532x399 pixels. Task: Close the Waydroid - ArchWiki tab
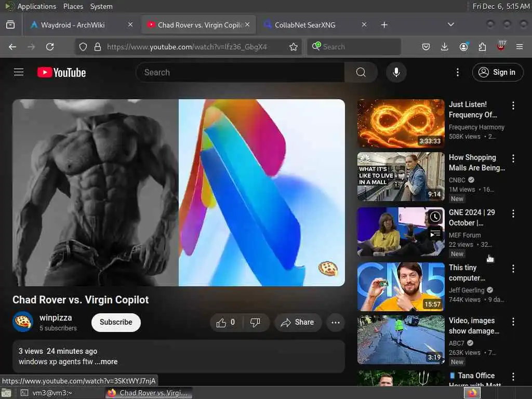click(x=130, y=24)
